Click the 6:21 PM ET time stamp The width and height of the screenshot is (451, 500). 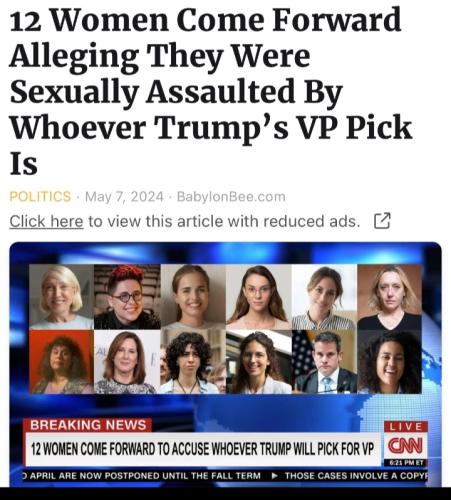pos(405,463)
